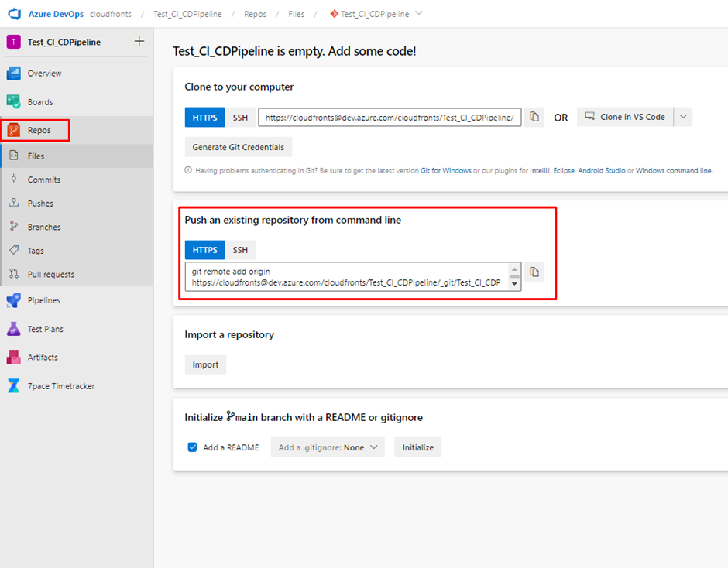Screen dimensions: 728x568
Task: Toggle the Add a README checkbox
Action: coord(192,447)
